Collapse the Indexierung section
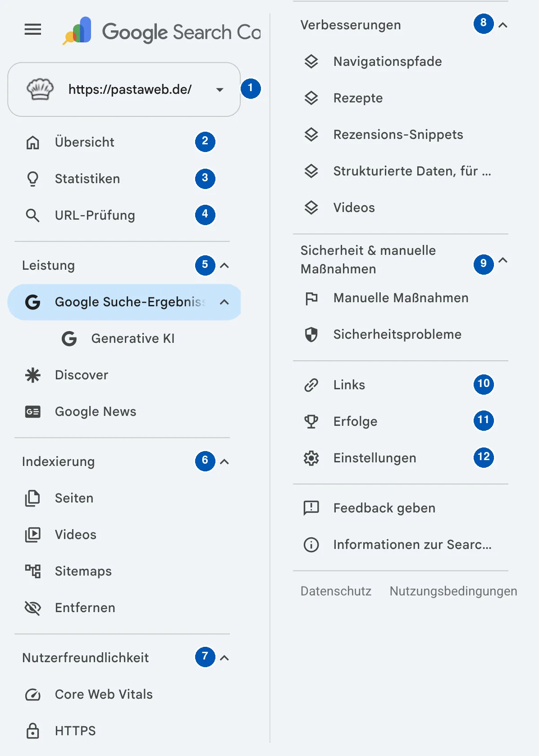This screenshot has height=756, width=539. [224, 461]
